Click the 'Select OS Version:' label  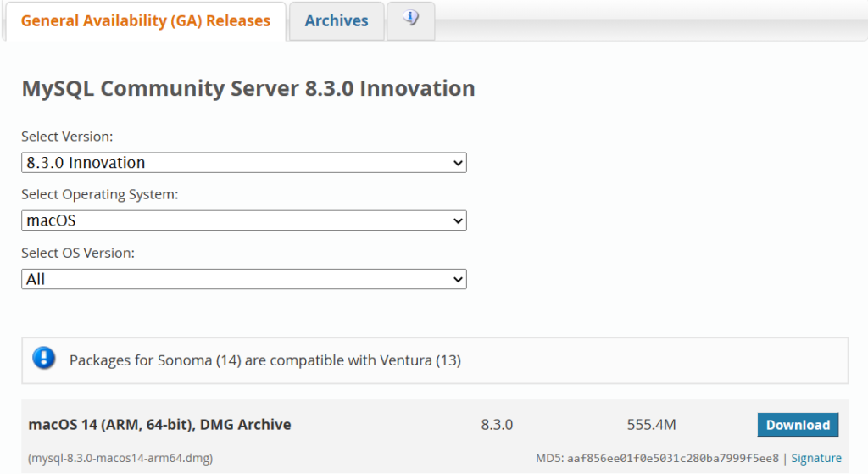(x=78, y=253)
